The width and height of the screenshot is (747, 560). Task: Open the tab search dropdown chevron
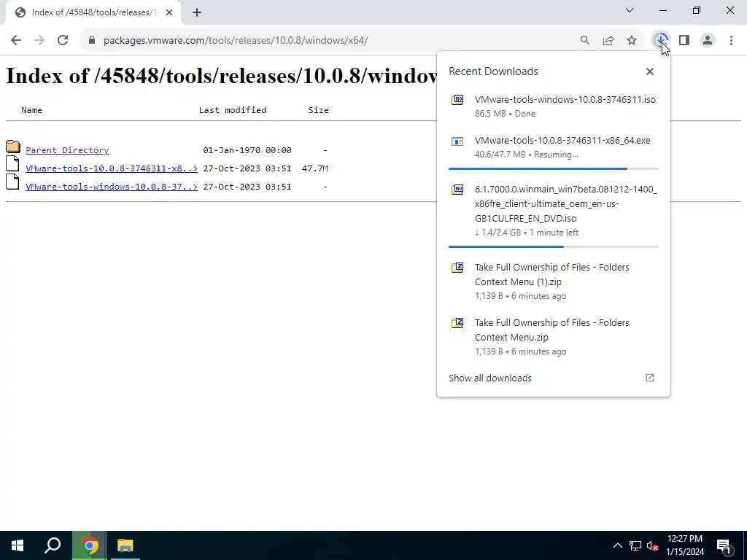click(x=630, y=10)
